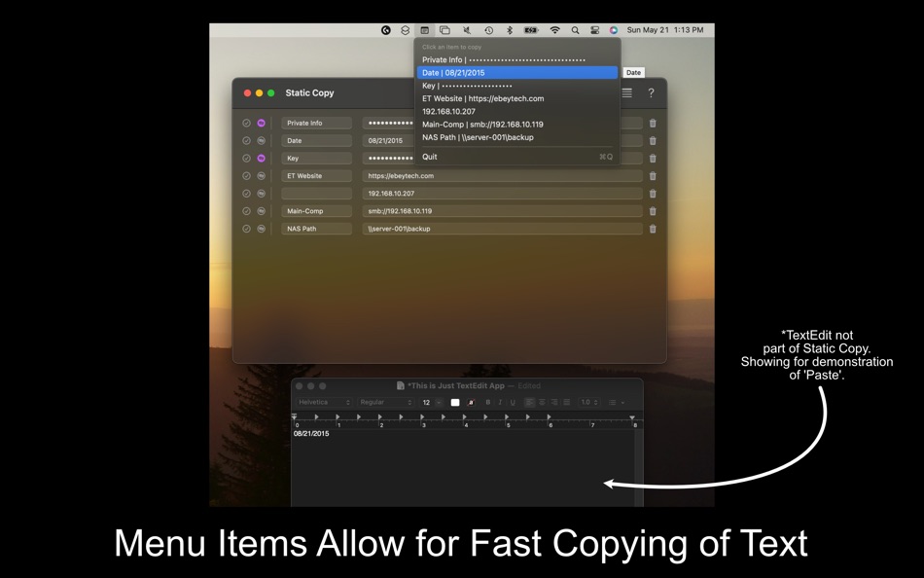This screenshot has height=578, width=924.
Task: Open TextEdit text color swatch
Action: click(x=455, y=402)
